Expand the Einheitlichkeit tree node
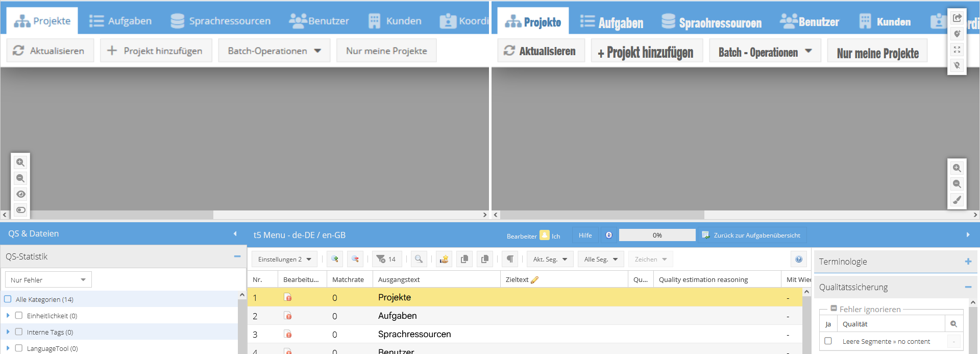 [x=8, y=316]
